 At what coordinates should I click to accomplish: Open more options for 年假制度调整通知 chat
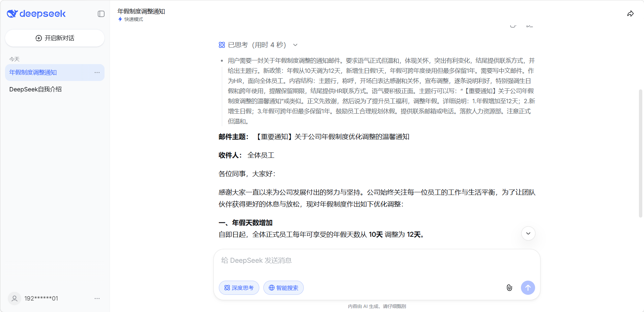click(97, 73)
